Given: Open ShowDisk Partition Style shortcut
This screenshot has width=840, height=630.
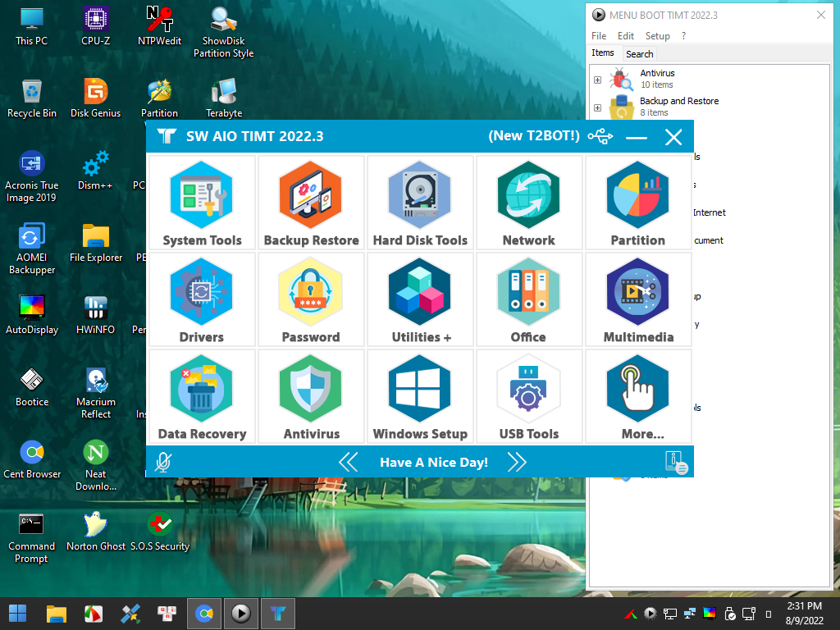Looking at the screenshot, I should coord(223,32).
